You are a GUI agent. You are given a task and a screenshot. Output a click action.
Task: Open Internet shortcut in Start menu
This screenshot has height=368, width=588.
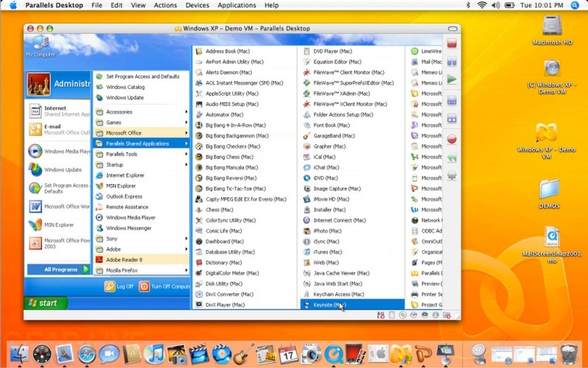pos(60,111)
